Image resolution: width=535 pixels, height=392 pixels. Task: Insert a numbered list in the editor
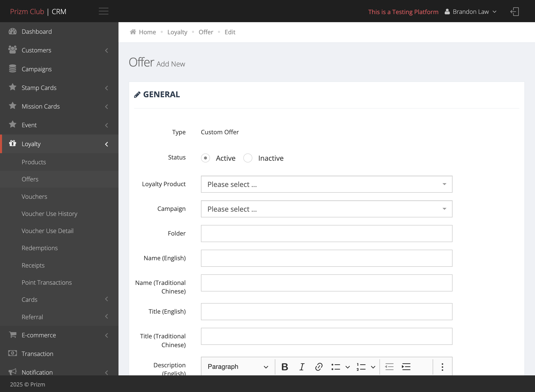click(x=361, y=367)
